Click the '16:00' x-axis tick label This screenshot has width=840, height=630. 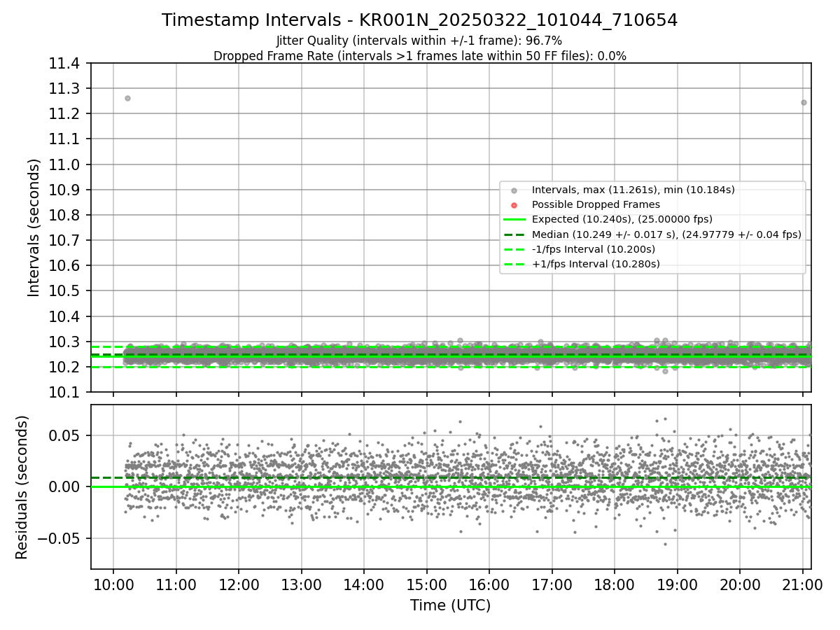(x=489, y=584)
